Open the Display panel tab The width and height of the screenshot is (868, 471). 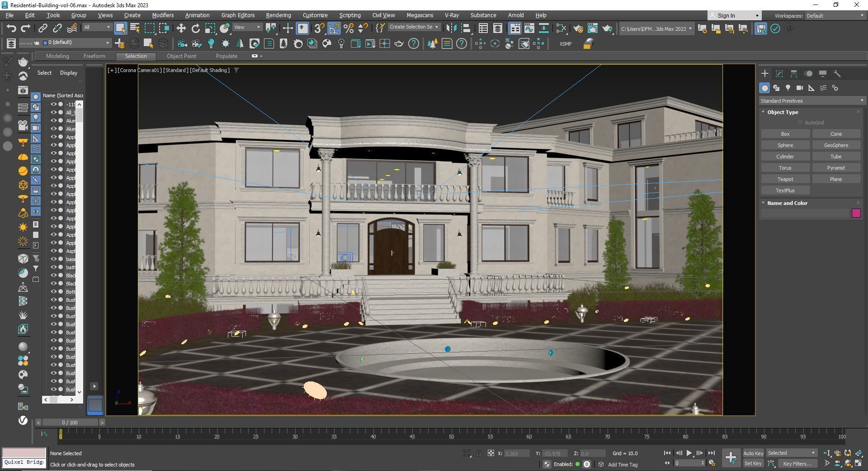(x=823, y=74)
